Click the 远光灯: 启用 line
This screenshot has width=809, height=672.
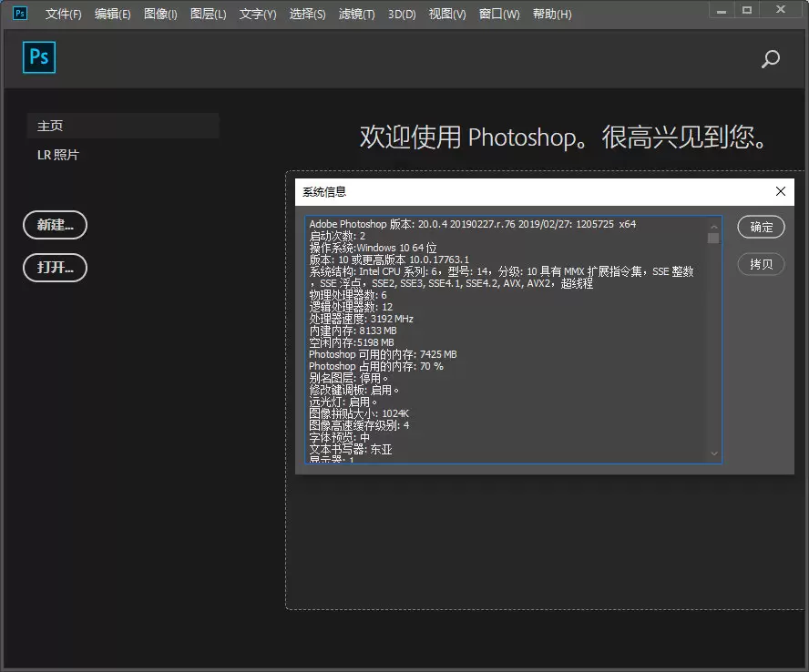tap(343, 402)
